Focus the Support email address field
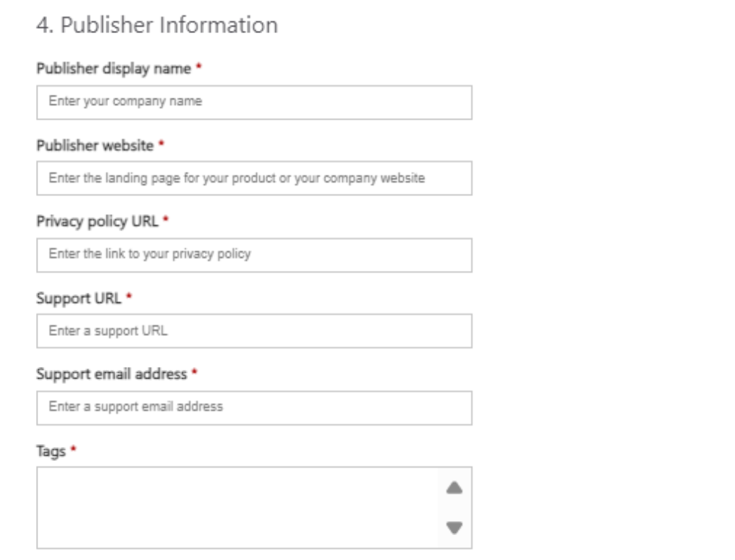This screenshot has width=735, height=560. pos(254,407)
